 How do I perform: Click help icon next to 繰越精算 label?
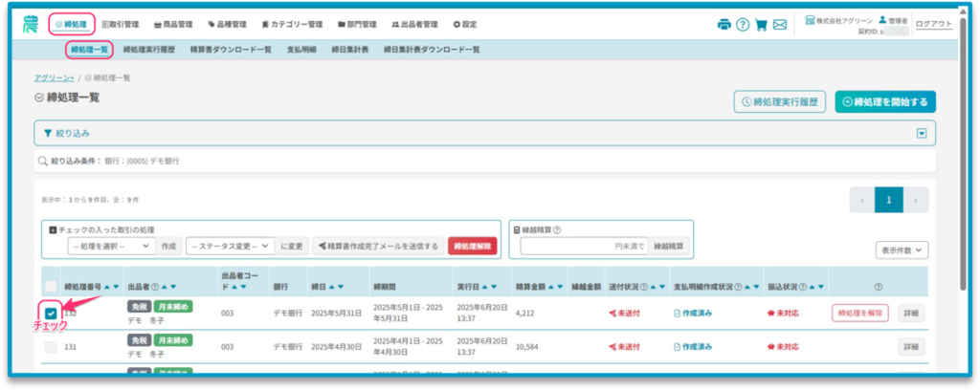(557, 229)
